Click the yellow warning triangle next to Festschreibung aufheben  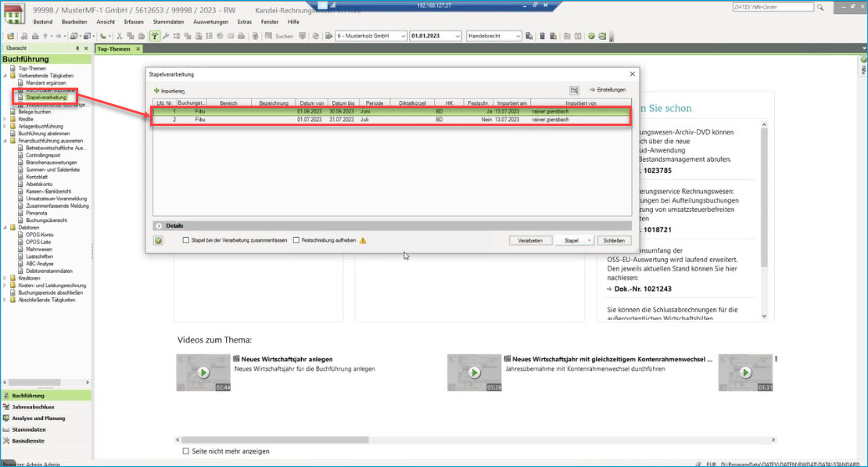[x=363, y=240]
